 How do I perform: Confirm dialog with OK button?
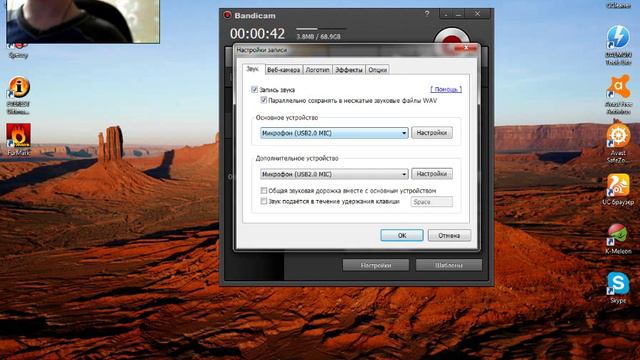(402, 236)
